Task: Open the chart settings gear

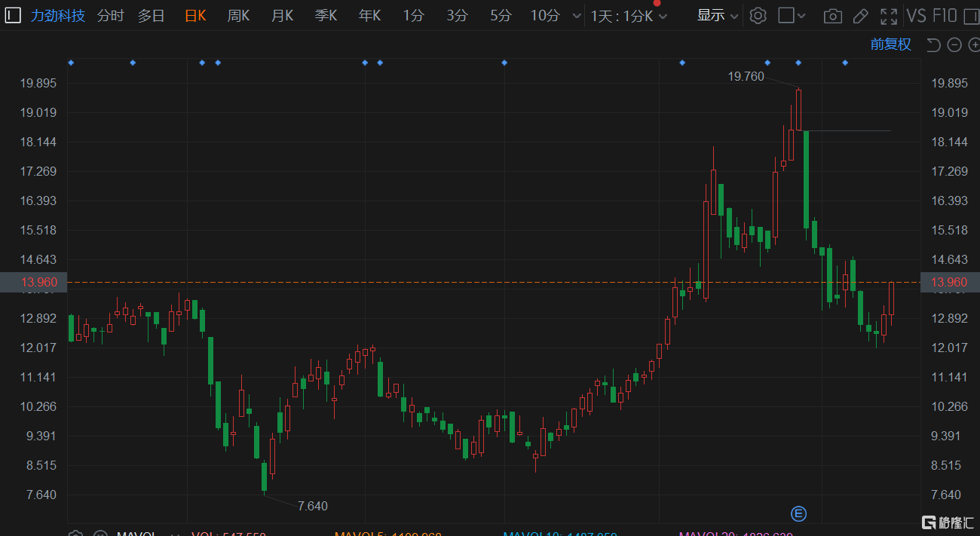Action: point(758,15)
